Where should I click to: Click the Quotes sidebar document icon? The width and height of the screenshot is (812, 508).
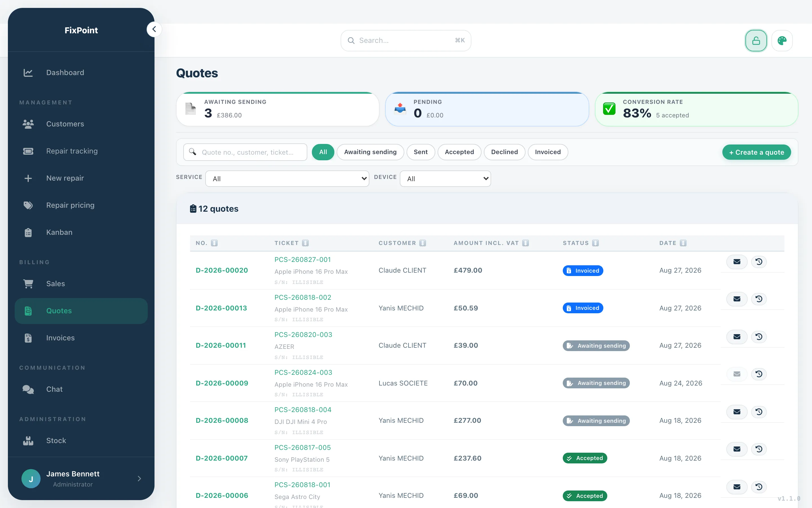click(x=28, y=311)
